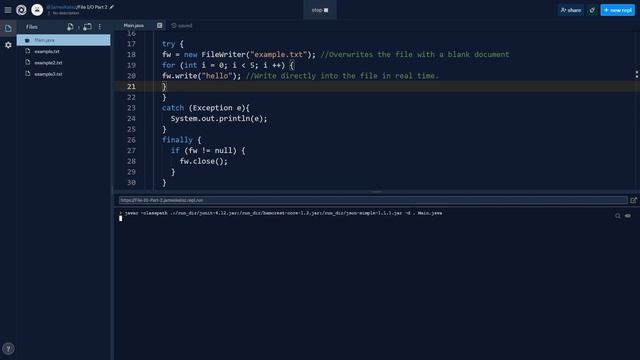This screenshot has width=640, height=360.
Task: Click the saved status indicator
Action: (x=182, y=25)
